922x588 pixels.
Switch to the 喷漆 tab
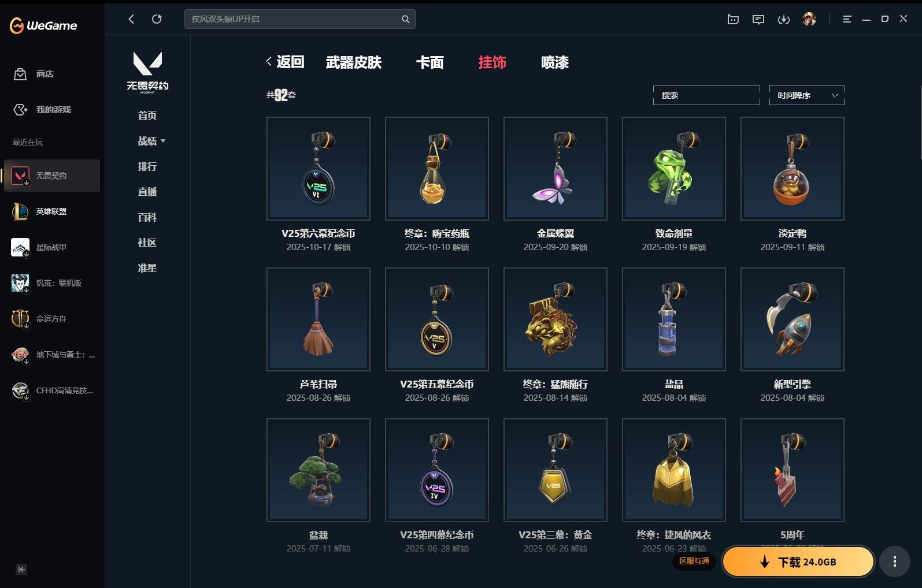click(x=555, y=62)
